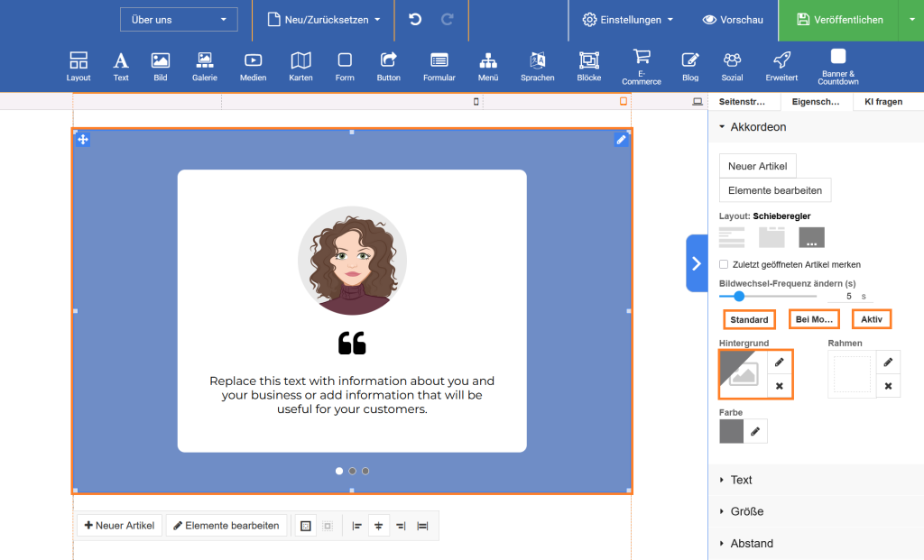Switch to the KI fragen tab

[882, 102]
